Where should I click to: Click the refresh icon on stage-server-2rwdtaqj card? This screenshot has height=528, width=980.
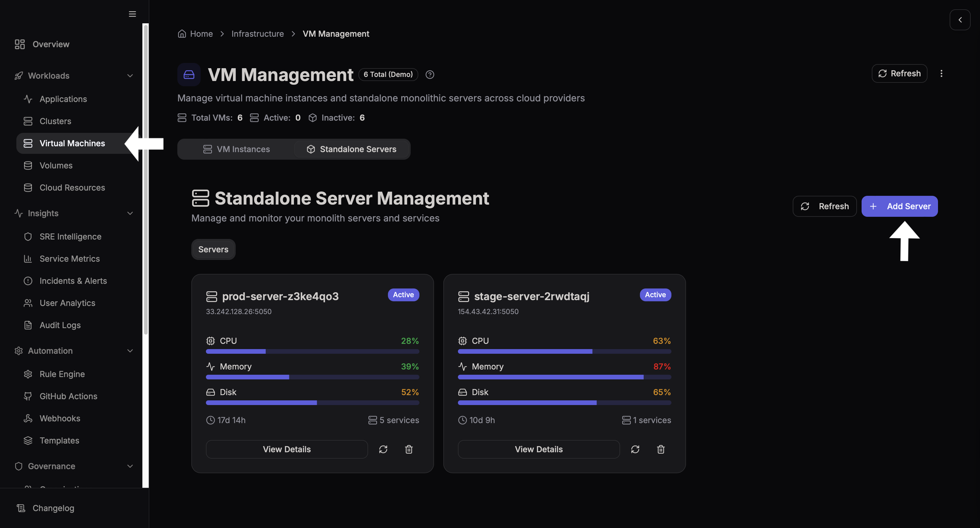pos(635,449)
